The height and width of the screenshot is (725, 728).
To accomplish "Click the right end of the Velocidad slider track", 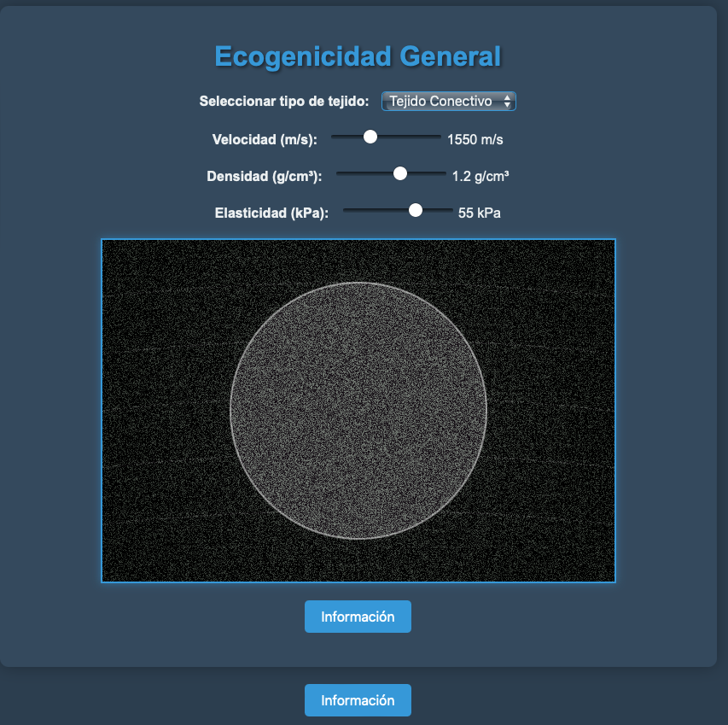I will click(x=438, y=137).
